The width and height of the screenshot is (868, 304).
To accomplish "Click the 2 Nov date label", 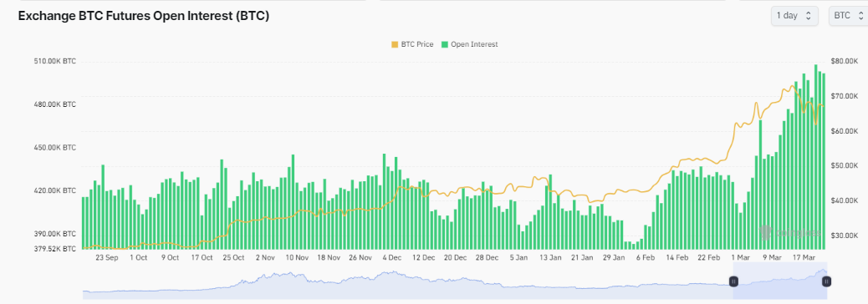I will pos(265,257).
